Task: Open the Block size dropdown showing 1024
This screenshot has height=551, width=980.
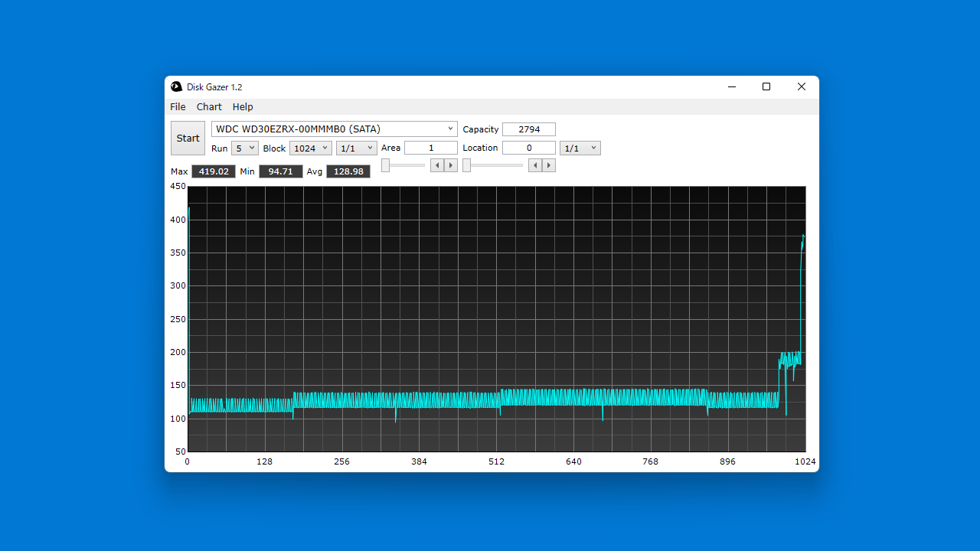Action: [311, 148]
